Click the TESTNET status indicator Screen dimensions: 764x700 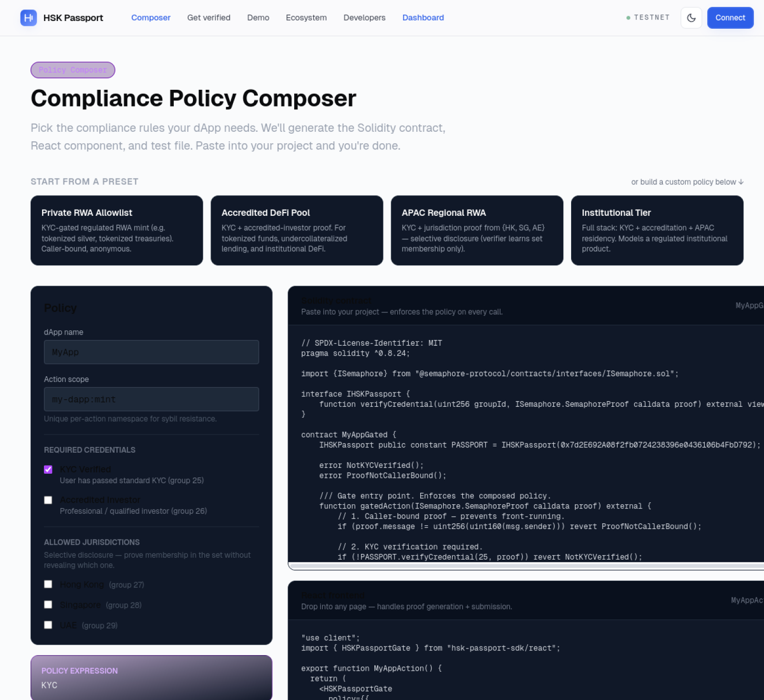648,18
